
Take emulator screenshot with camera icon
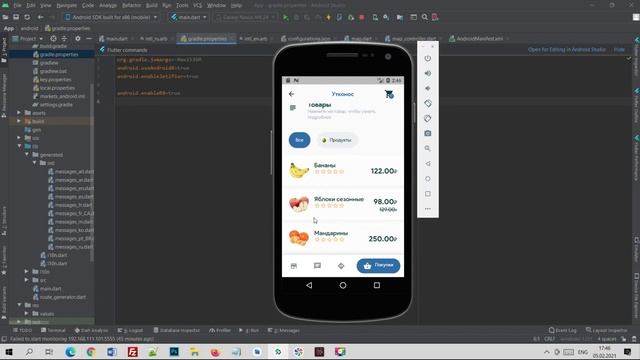coord(427,133)
